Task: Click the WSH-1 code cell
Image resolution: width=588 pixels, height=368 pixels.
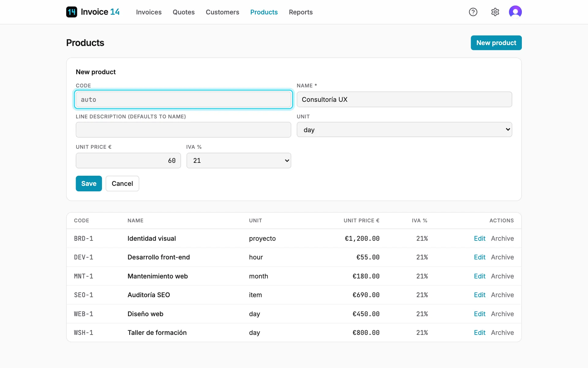Action: (x=84, y=332)
